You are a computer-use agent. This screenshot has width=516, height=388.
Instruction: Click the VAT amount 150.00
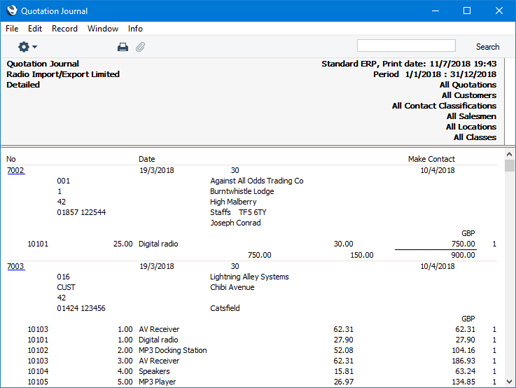362,255
